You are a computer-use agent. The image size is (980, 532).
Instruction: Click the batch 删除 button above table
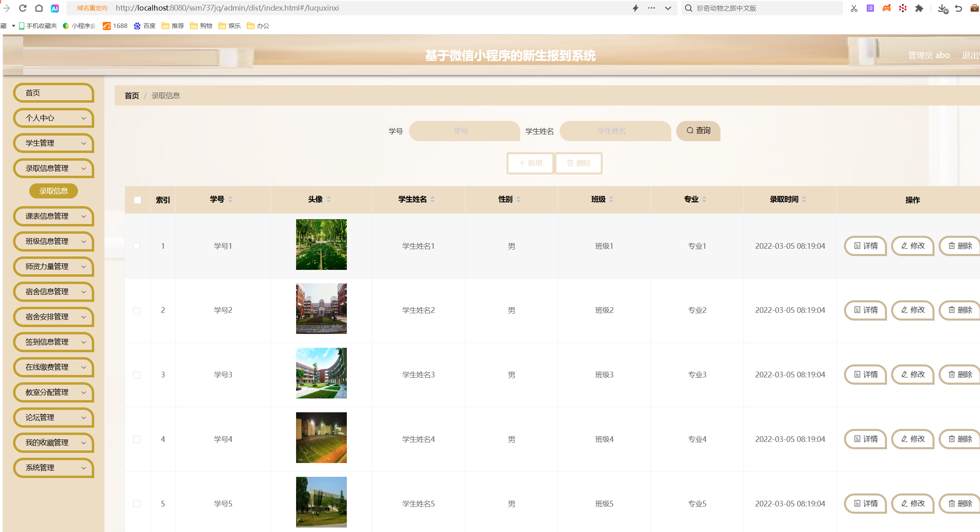pos(579,163)
